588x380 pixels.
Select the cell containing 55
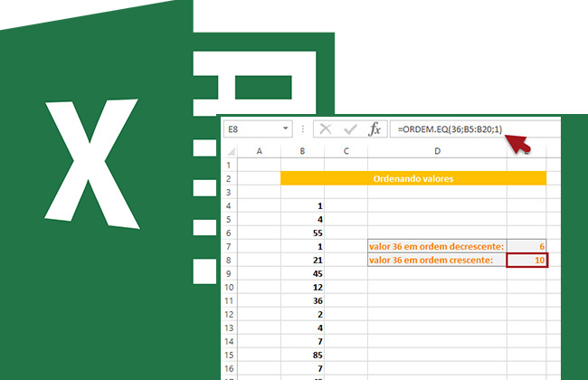point(302,233)
